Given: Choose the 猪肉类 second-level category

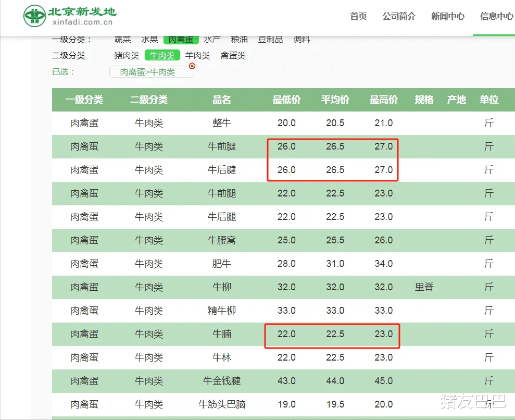Looking at the screenshot, I should [127, 55].
